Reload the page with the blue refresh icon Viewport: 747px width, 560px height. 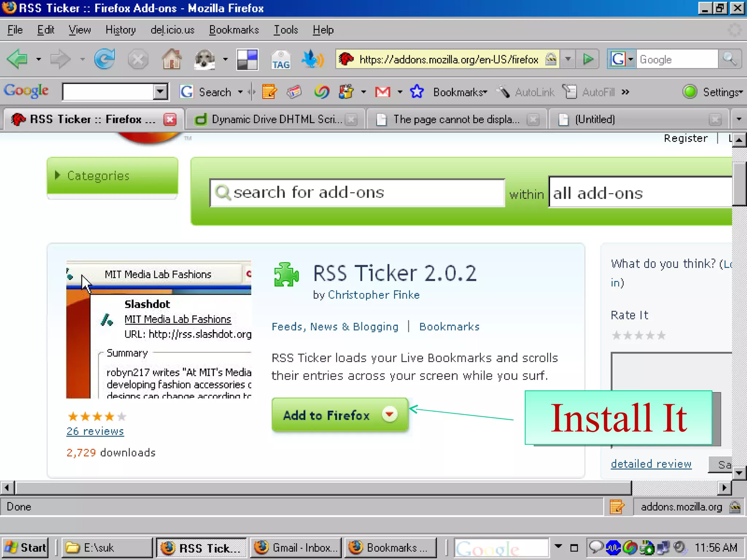pos(105,59)
